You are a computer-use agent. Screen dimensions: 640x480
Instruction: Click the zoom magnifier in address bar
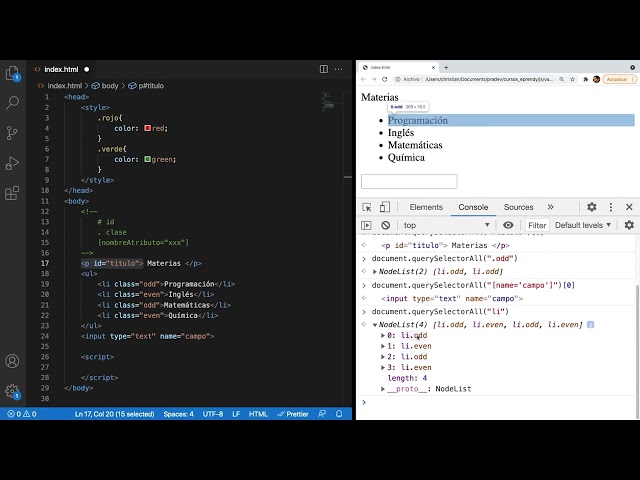562,79
